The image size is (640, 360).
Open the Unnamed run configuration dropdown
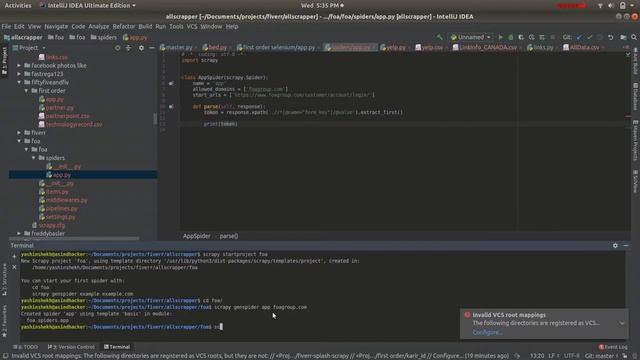click(x=470, y=37)
